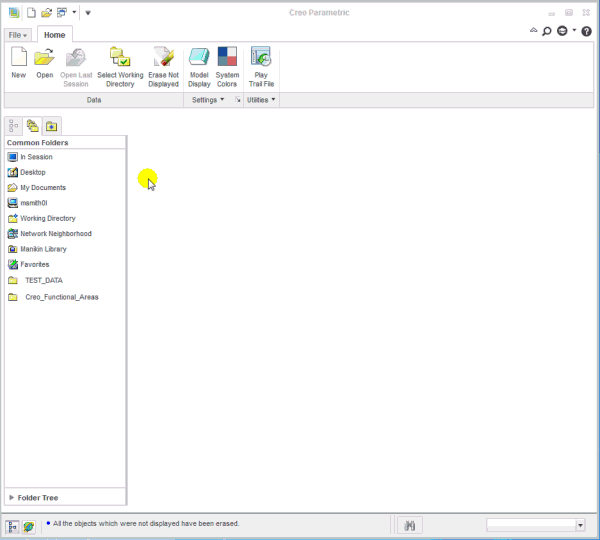Open Creo_Functional_Areas folder
This screenshot has width=600, height=540.
(53, 297)
